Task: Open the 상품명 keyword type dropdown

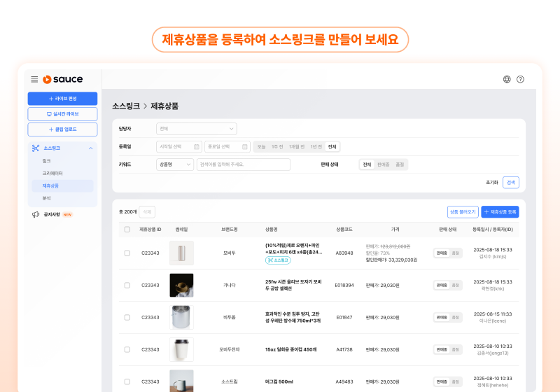Action: pyautogui.click(x=175, y=164)
